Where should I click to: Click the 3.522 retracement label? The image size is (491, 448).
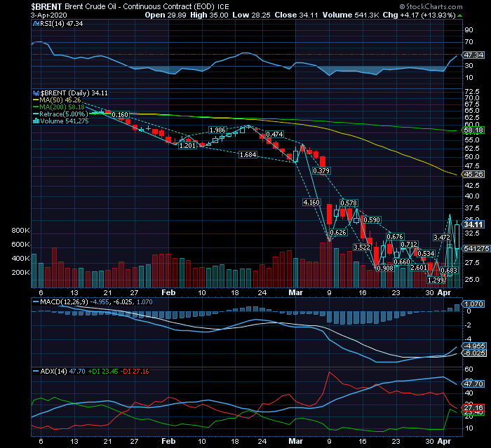(362, 247)
